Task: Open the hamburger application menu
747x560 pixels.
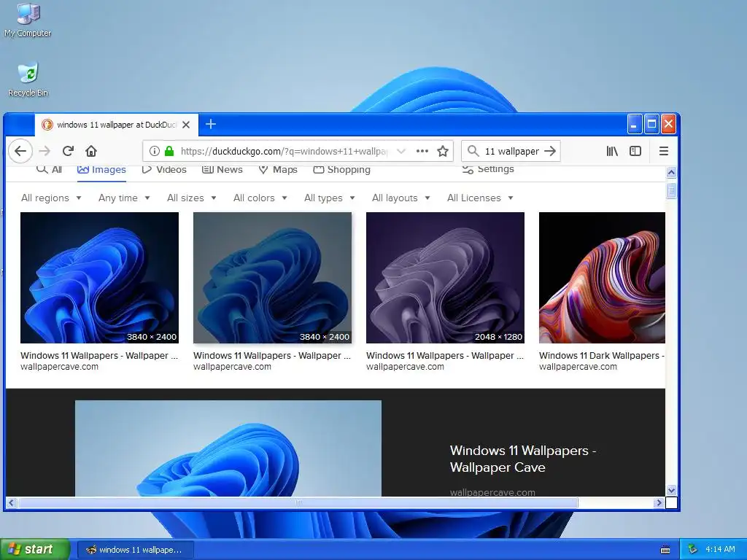Action: (664, 152)
